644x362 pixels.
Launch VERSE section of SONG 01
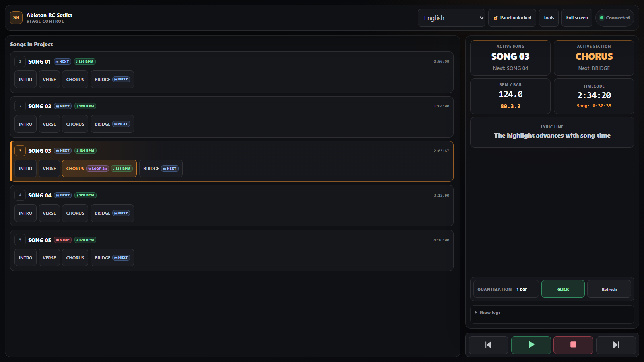pos(49,80)
